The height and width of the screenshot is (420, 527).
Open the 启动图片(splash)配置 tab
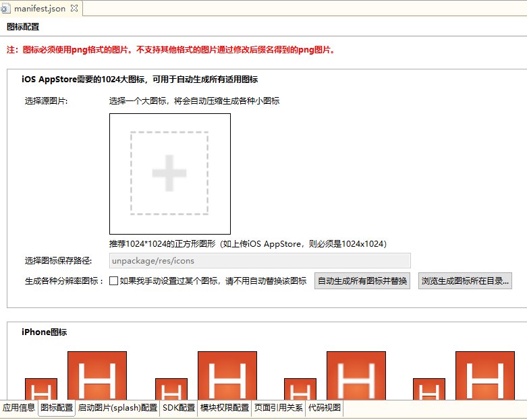click(x=117, y=408)
